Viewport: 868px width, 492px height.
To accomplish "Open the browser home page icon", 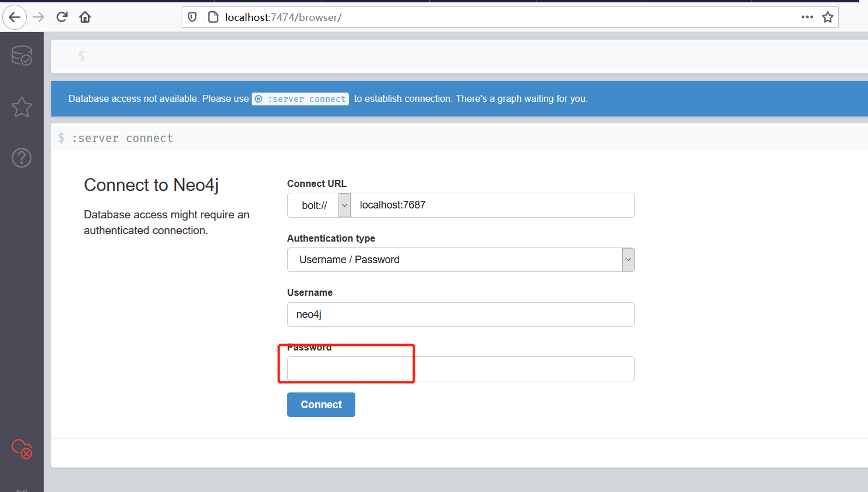I will click(85, 17).
